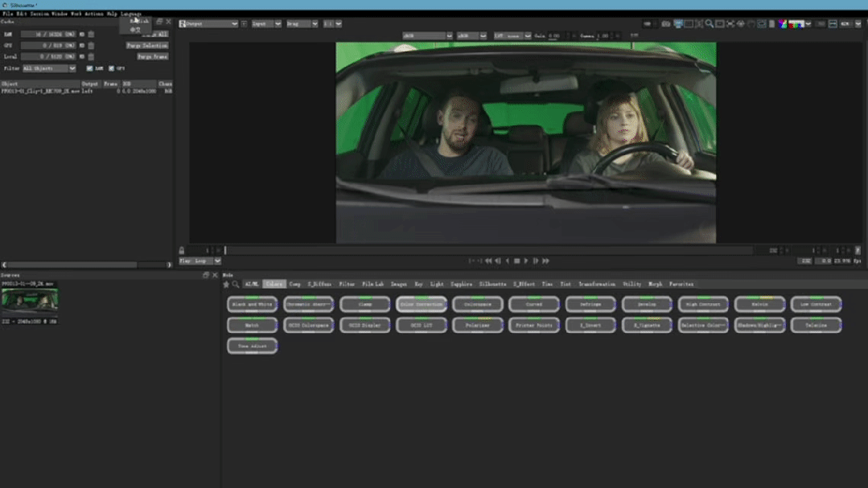
Task: Add a Black and White node
Action: pyautogui.click(x=252, y=305)
